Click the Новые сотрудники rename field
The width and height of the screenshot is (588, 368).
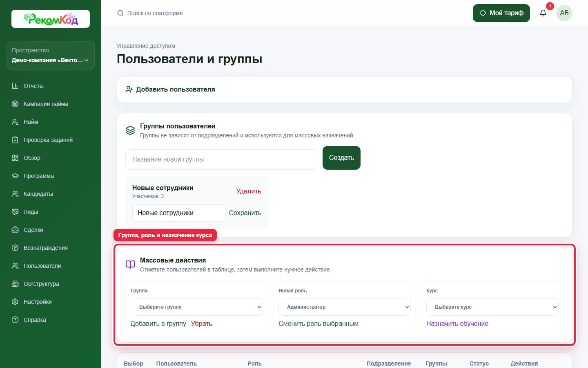point(178,213)
